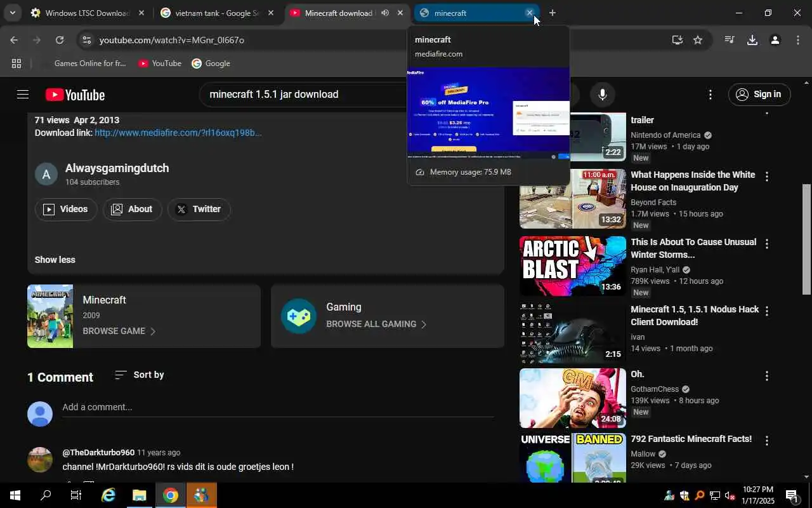This screenshot has height=508, width=812.
Task: Open options menu for Oh. video
Action: 766,376
